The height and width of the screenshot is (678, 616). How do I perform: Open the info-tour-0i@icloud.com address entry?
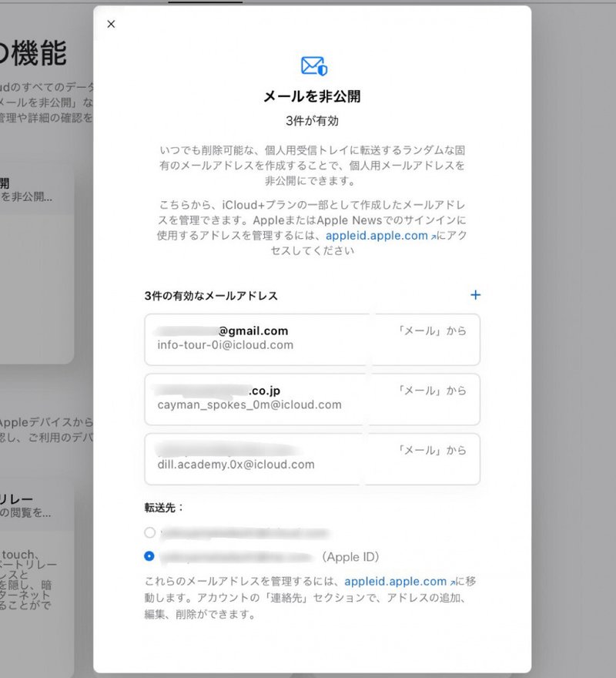coord(312,340)
